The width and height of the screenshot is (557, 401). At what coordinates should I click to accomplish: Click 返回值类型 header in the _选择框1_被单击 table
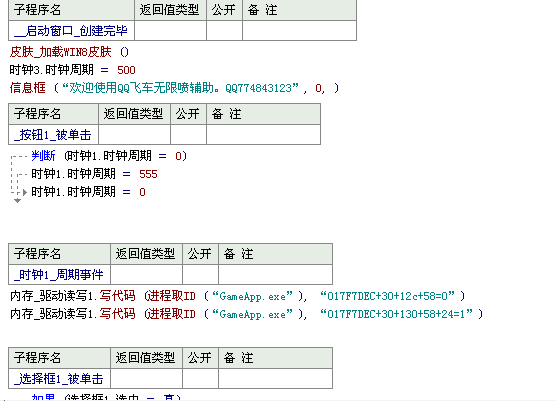click(x=145, y=358)
